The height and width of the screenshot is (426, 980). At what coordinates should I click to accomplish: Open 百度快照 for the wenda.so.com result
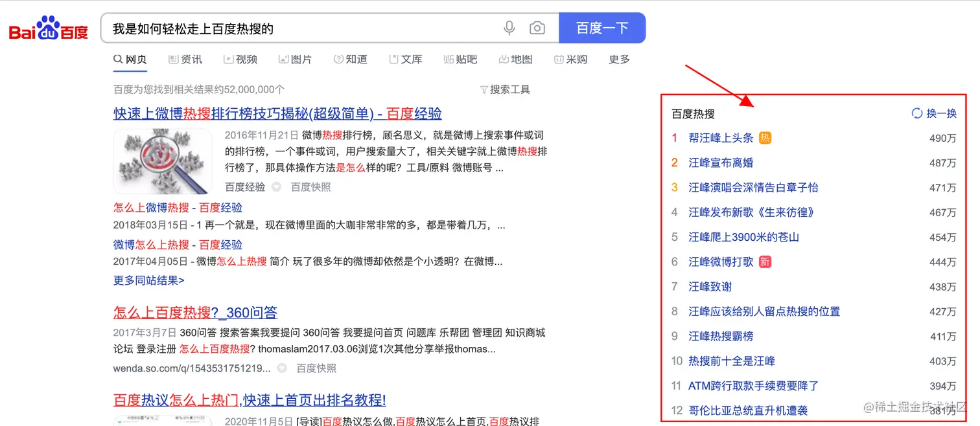pos(316,368)
